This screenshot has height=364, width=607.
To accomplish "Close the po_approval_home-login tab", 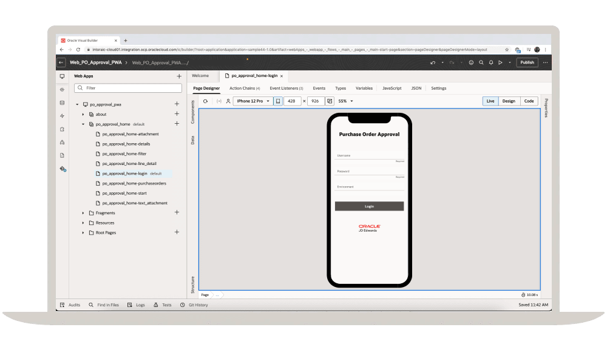I will [282, 76].
